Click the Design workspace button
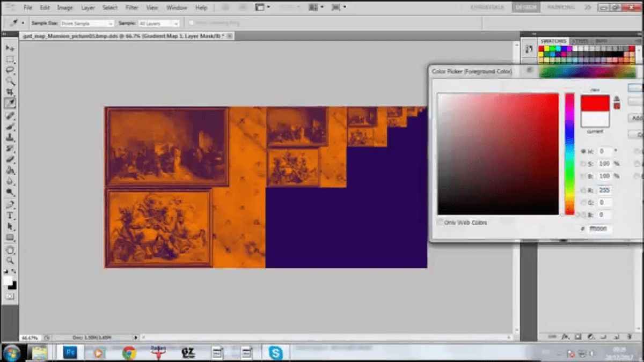Image resolution: width=644 pixels, height=362 pixels. coord(525,8)
